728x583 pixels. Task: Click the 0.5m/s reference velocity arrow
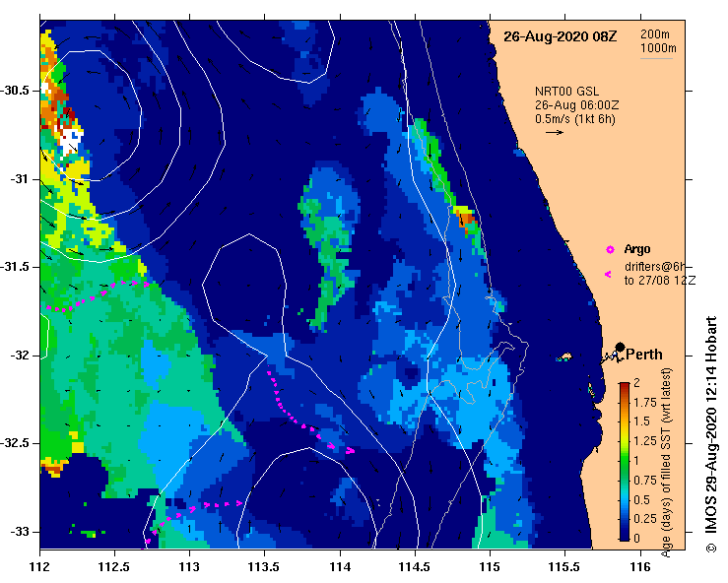pos(555,132)
